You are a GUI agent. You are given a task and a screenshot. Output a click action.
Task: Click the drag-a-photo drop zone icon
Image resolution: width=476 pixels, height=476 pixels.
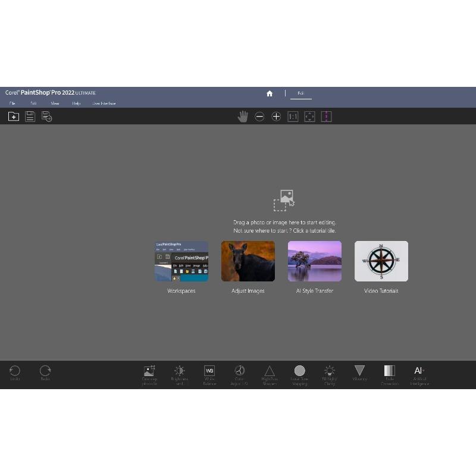(284, 201)
